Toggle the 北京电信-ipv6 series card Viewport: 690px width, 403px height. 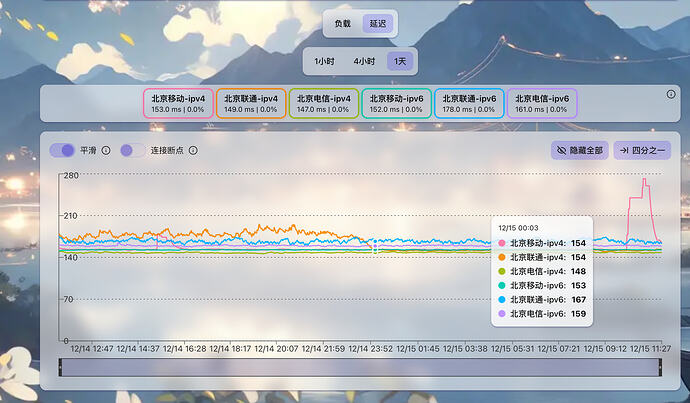[x=542, y=103]
